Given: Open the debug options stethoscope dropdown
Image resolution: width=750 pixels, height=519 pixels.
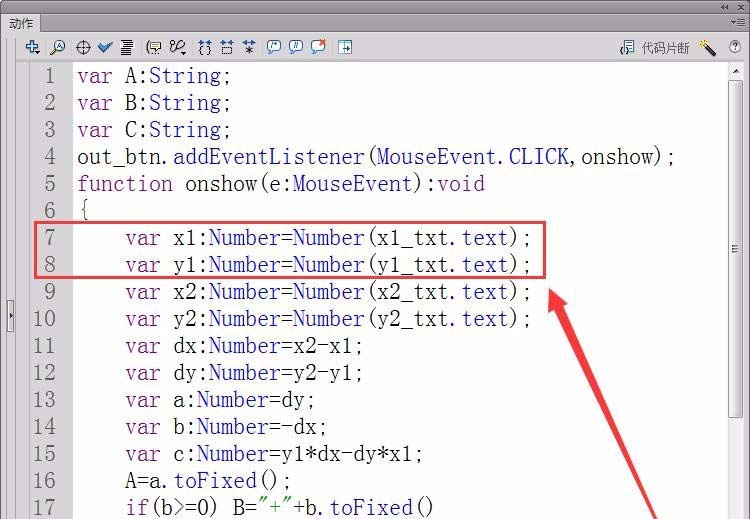Looking at the screenshot, I should [x=177, y=47].
